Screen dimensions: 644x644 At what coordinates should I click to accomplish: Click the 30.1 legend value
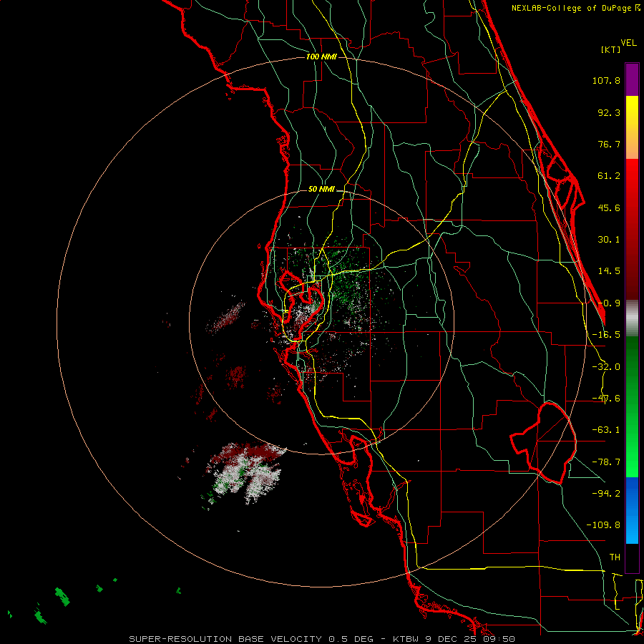609,240
